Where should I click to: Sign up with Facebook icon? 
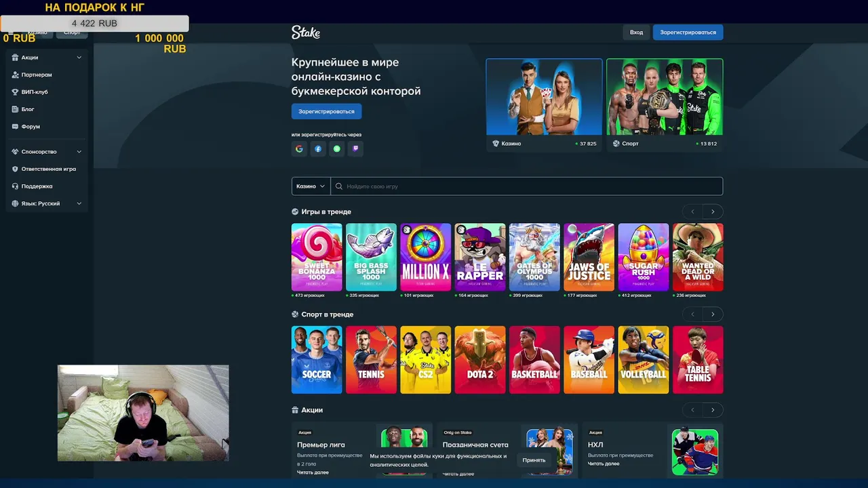(x=318, y=149)
